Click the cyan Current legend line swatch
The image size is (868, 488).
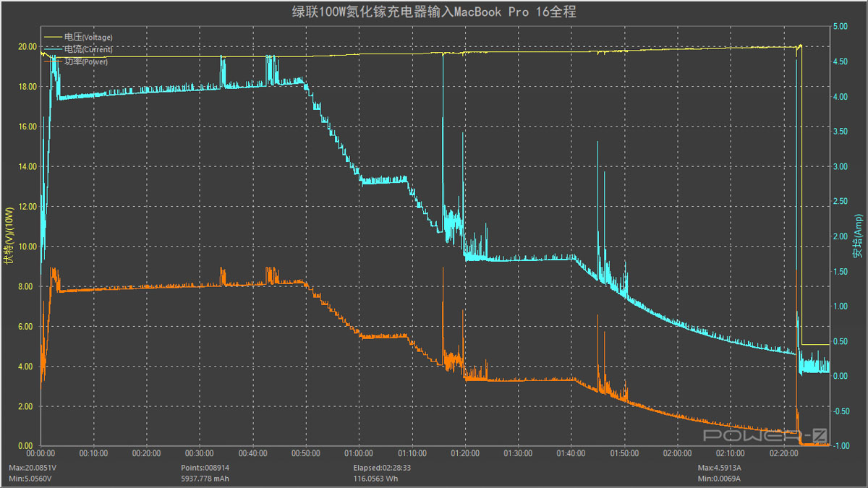click(x=54, y=49)
